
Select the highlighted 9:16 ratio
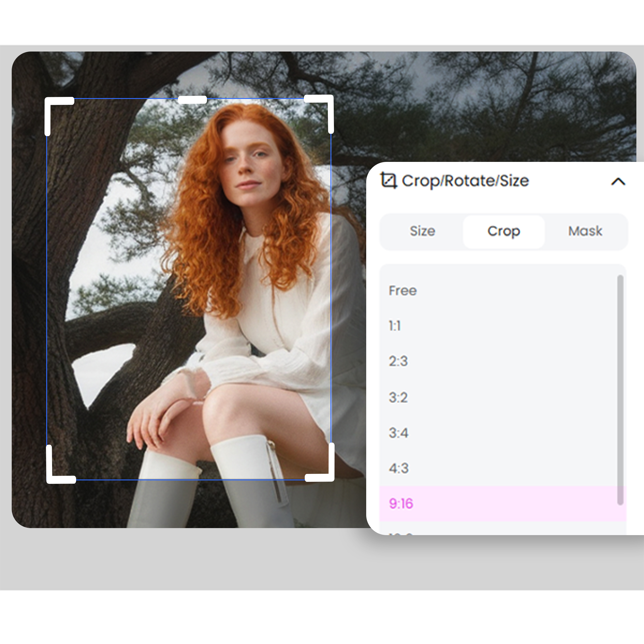(503, 504)
